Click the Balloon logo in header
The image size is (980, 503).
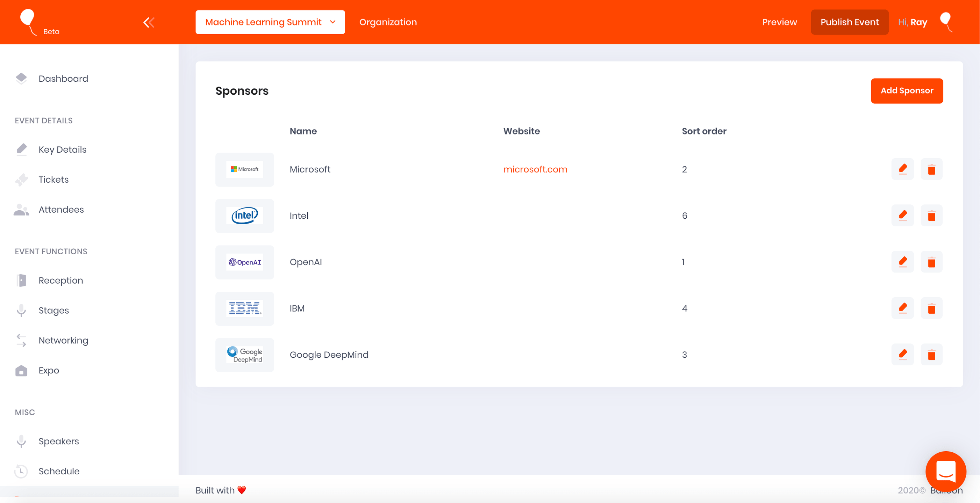click(x=28, y=22)
